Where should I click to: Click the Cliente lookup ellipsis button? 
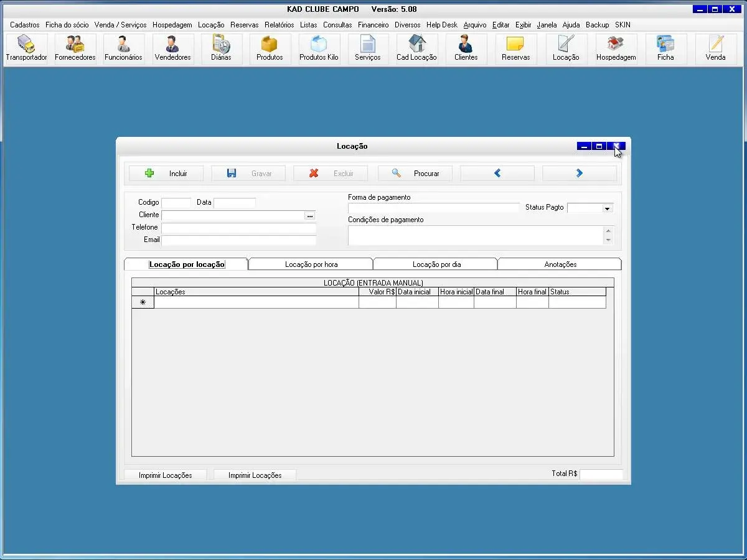click(310, 215)
